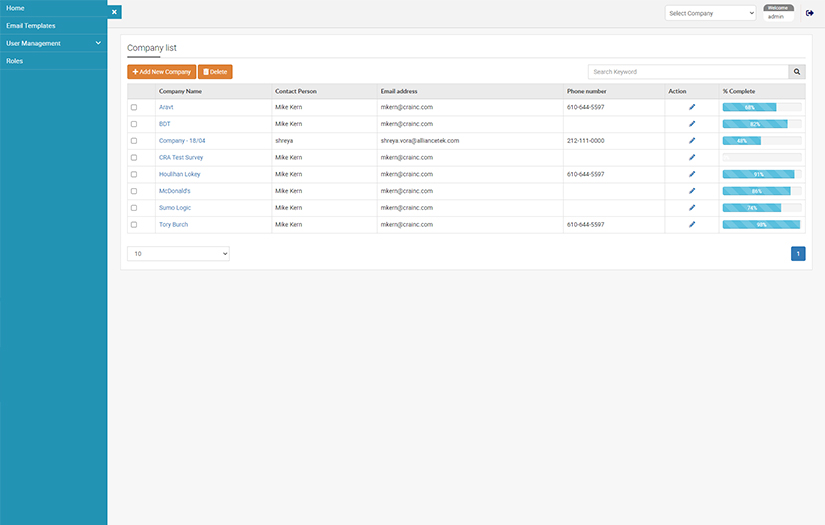Click the edit pencil for Houlihan Lokey
Viewport: 825px width, 525px height.
[692, 174]
